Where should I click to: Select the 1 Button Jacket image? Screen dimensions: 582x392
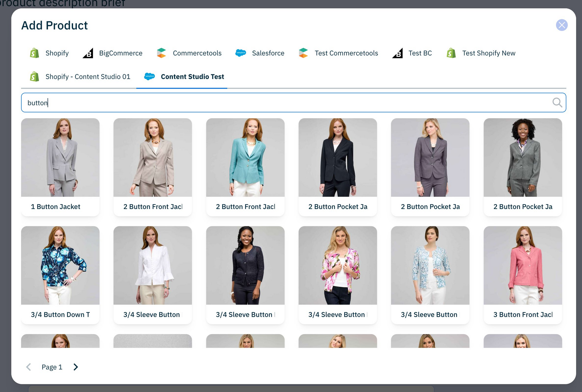60,157
